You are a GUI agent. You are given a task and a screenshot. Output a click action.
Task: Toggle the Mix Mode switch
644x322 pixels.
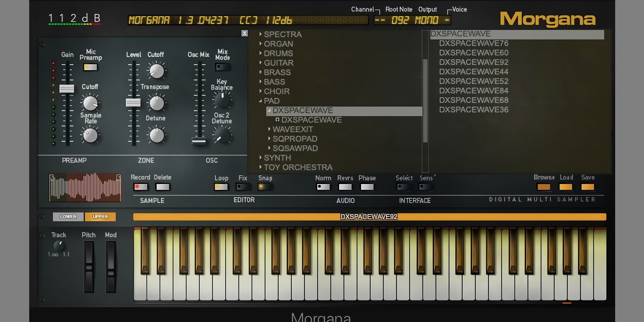[x=222, y=67]
